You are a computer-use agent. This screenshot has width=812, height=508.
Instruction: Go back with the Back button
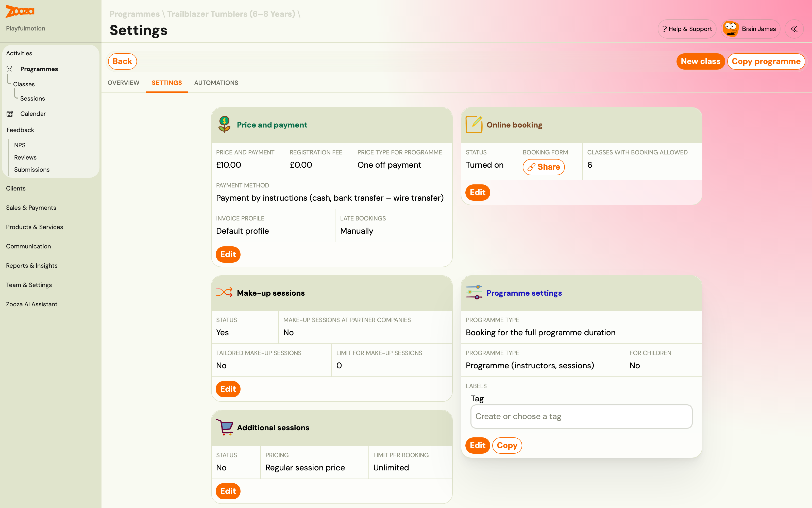[x=123, y=61]
